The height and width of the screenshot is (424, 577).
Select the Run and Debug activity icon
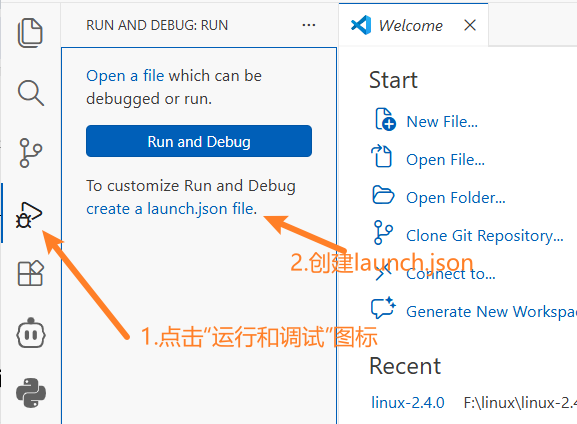[29, 215]
